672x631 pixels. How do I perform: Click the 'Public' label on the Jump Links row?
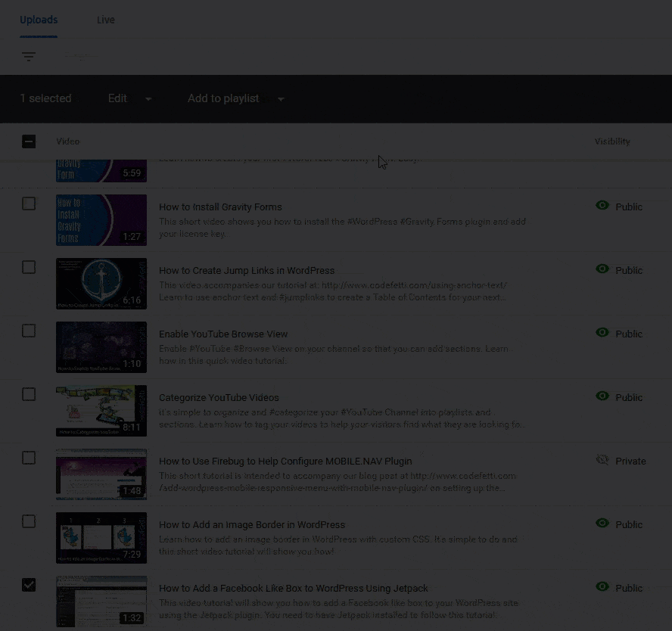coord(629,271)
